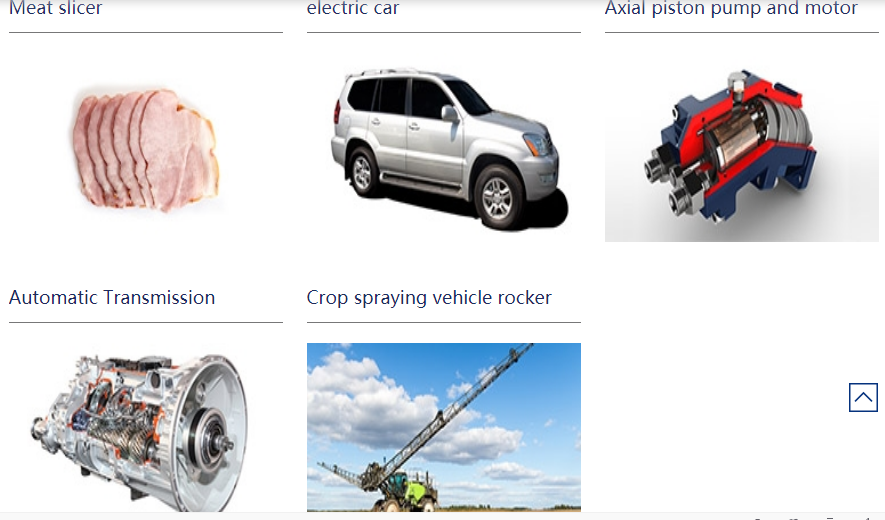
Task: Click the transmission's round output flange
Action: click(213, 438)
